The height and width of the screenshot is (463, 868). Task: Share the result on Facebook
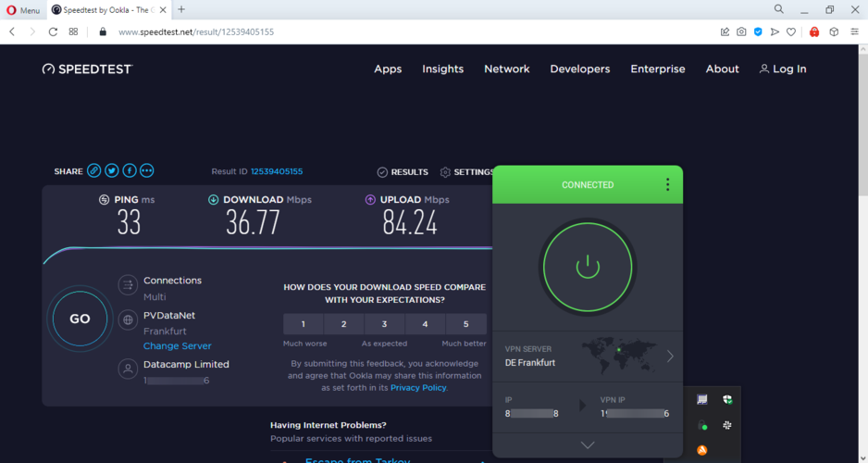point(130,171)
